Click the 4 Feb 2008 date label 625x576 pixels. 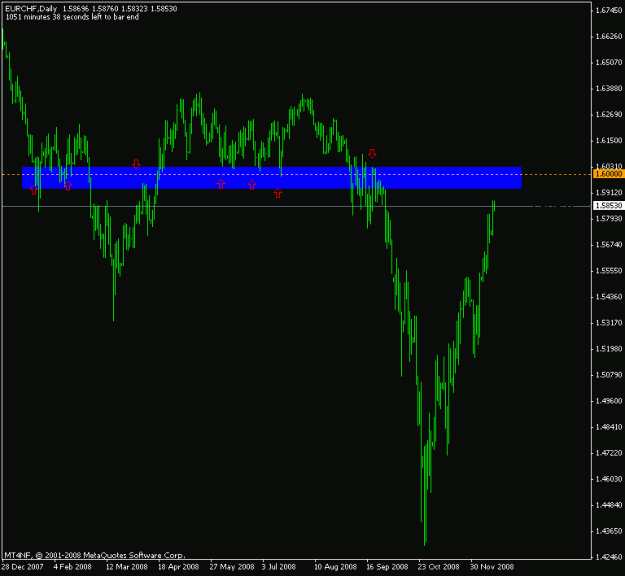click(72, 567)
